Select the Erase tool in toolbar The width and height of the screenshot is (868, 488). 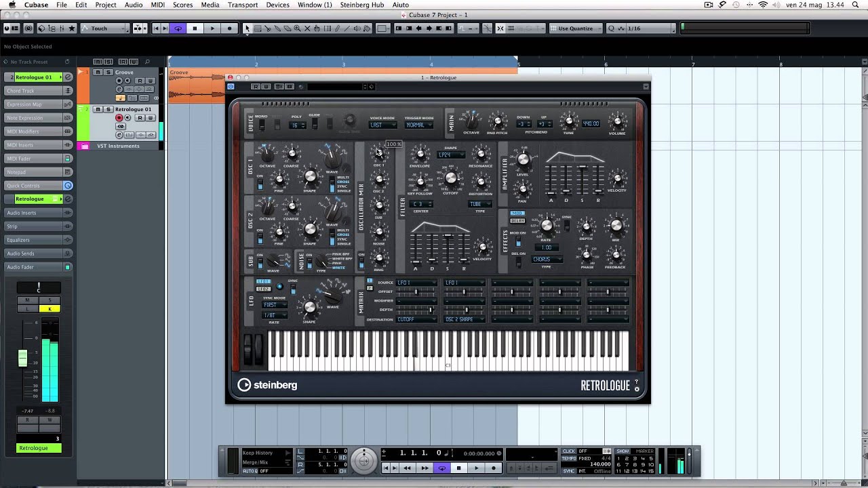pyautogui.click(x=288, y=28)
